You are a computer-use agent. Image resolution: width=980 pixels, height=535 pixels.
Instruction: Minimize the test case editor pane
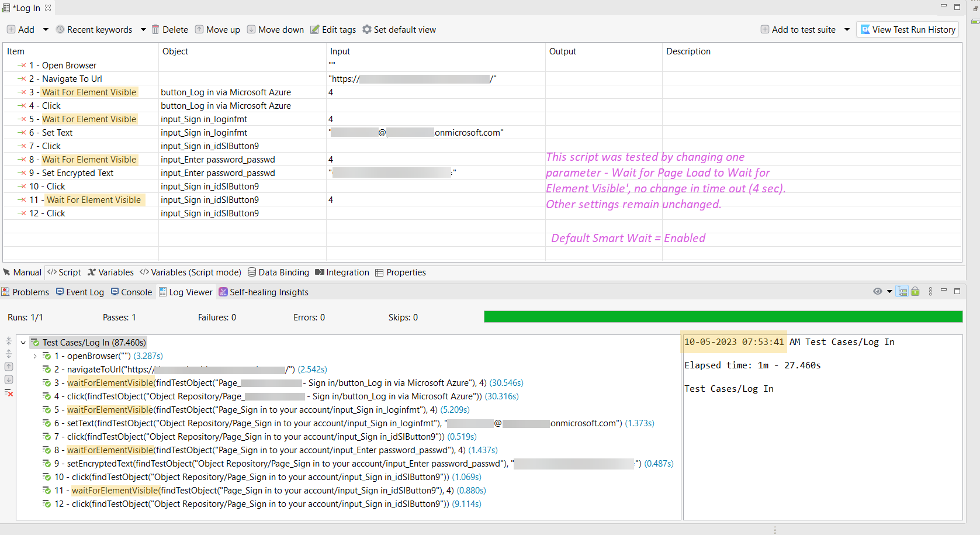click(x=943, y=6)
